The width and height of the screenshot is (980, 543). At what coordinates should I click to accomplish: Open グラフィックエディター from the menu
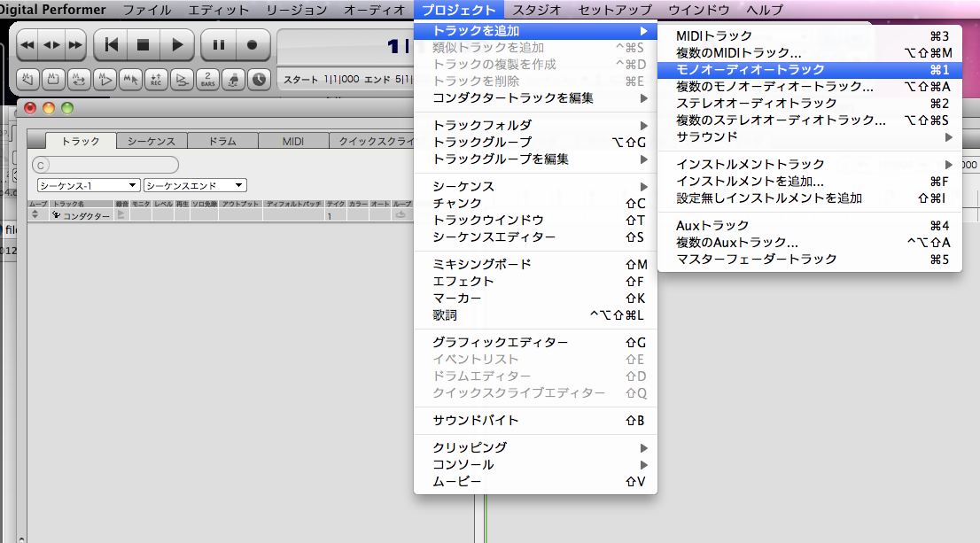(x=535, y=343)
